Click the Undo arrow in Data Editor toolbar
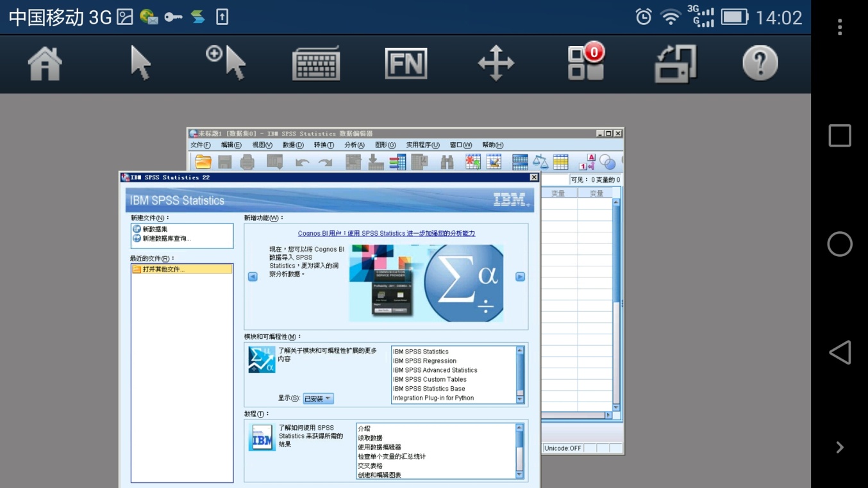This screenshot has height=488, width=868. point(303,163)
